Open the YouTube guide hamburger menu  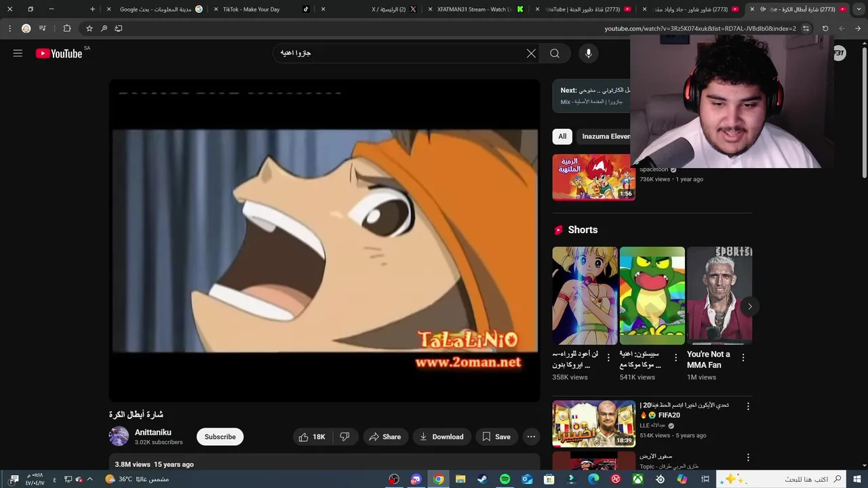(18, 54)
